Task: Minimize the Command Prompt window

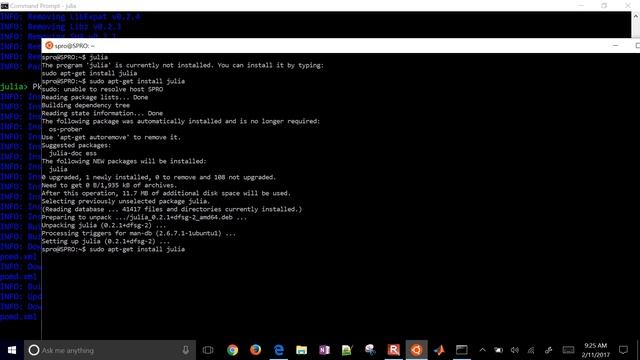Action: pyautogui.click(x=581, y=6)
